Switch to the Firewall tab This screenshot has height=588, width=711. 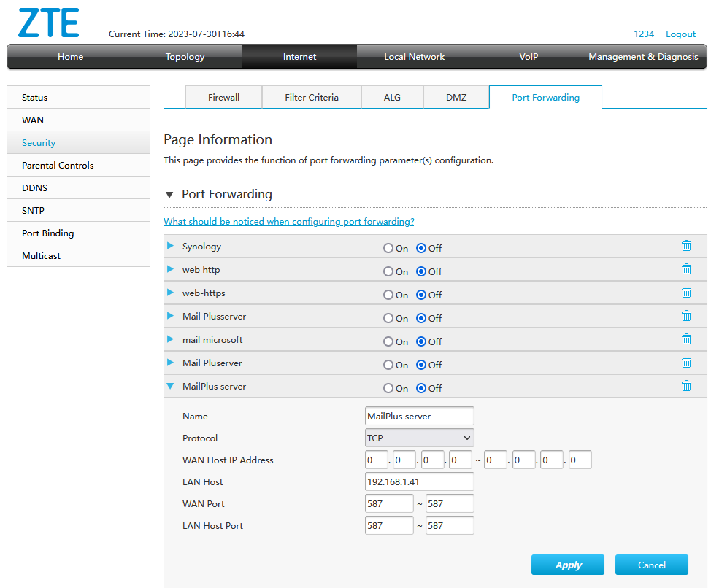click(x=223, y=98)
